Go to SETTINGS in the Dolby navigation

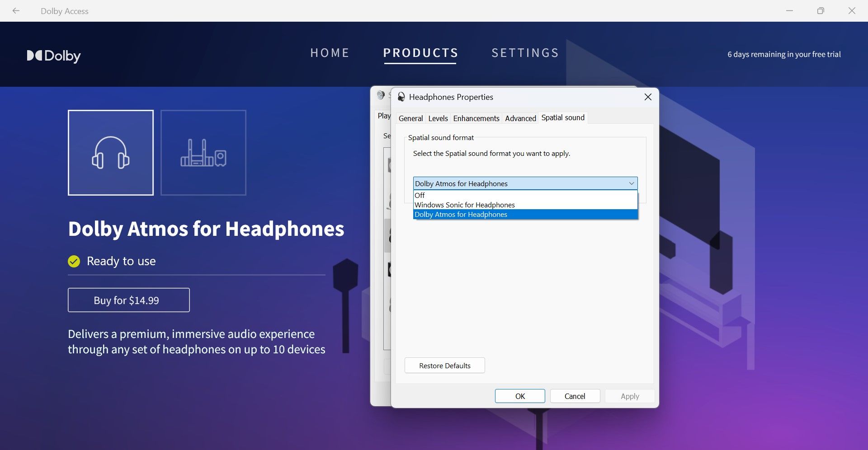coord(525,53)
